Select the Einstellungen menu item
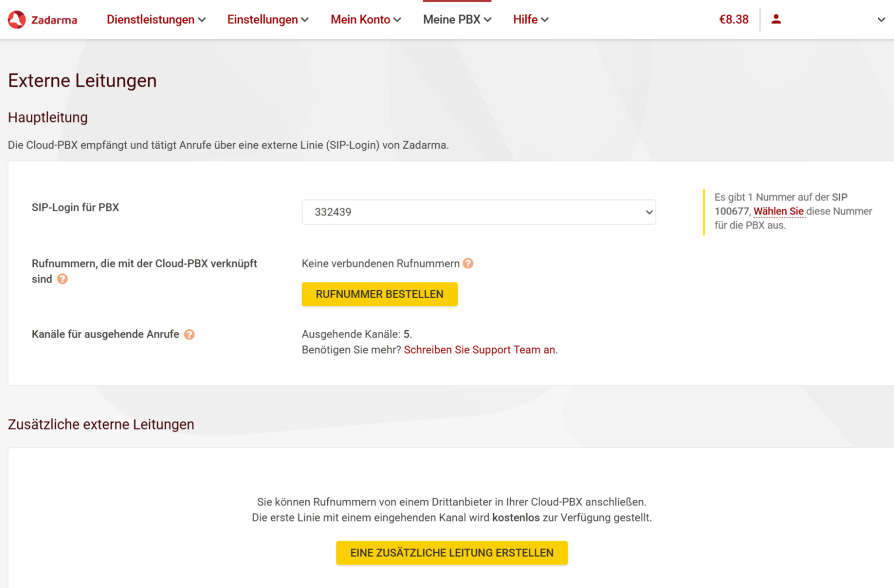Image resolution: width=894 pixels, height=588 pixels. click(x=263, y=19)
